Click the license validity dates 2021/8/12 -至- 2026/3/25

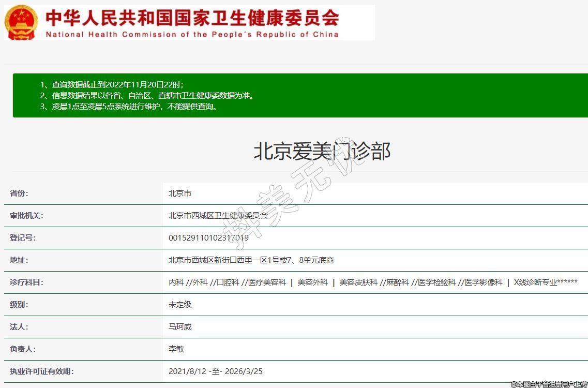(216, 371)
